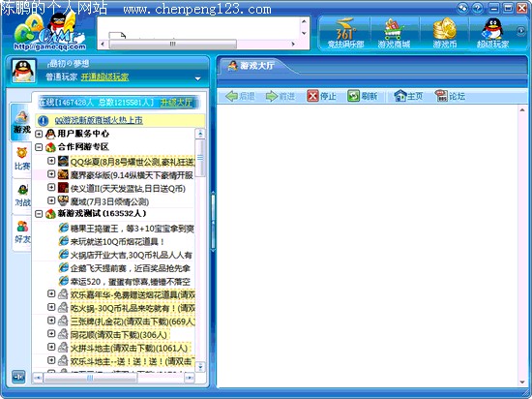Click game tree scroll-down arrow
Screen dimensions: 532x399
tap(200, 367)
